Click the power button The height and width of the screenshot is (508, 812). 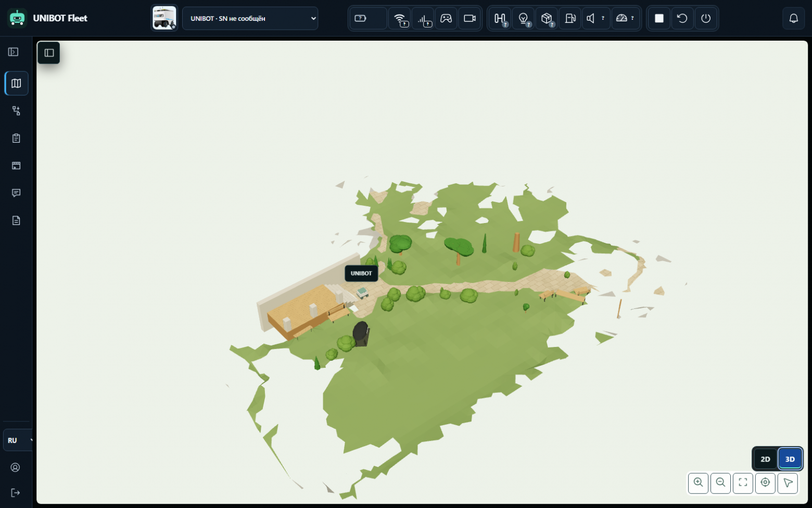(706, 18)
